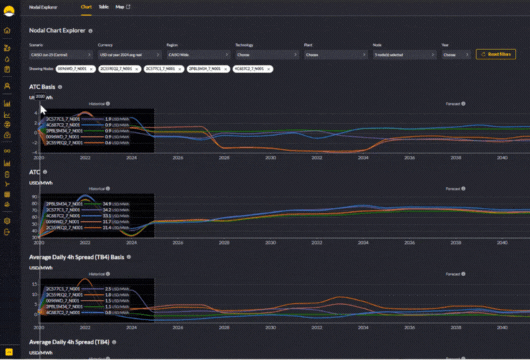Open the wind turbine icon in sidebar
530x360 pixels.
[x=7, y=184]
